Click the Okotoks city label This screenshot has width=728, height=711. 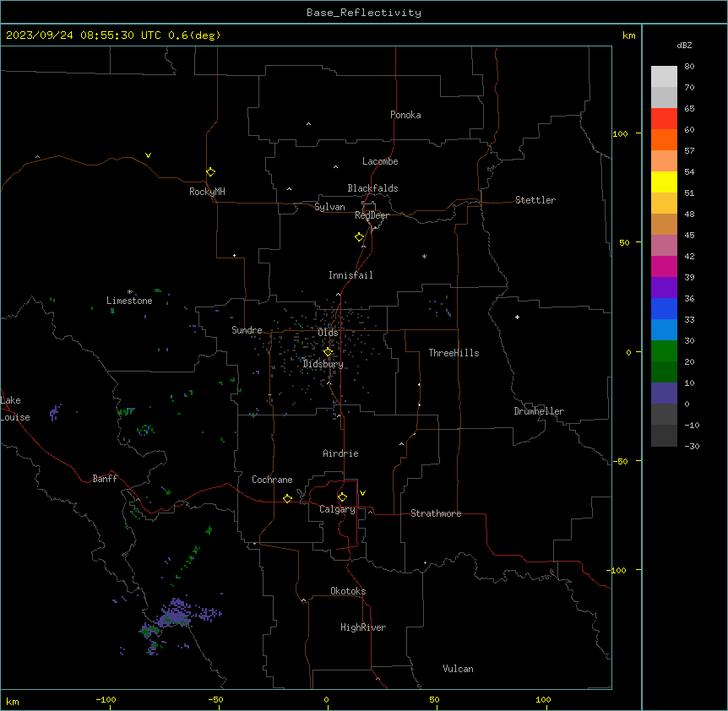tap(348, 591)
